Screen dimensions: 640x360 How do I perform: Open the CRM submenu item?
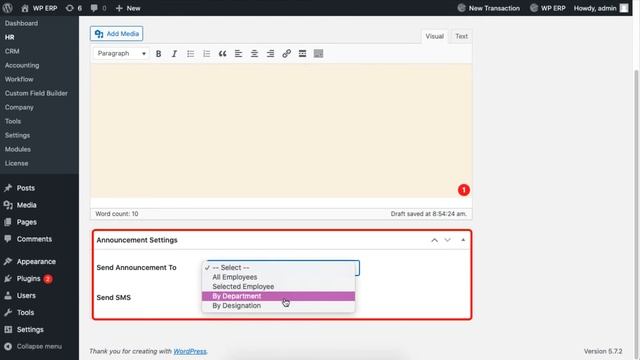(12, 51)
